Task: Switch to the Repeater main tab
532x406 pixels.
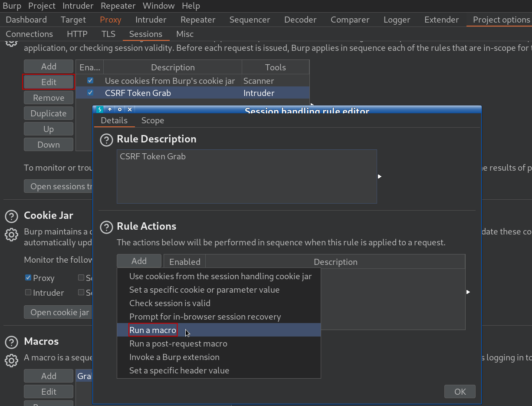Action: click(x=198, y=20)
